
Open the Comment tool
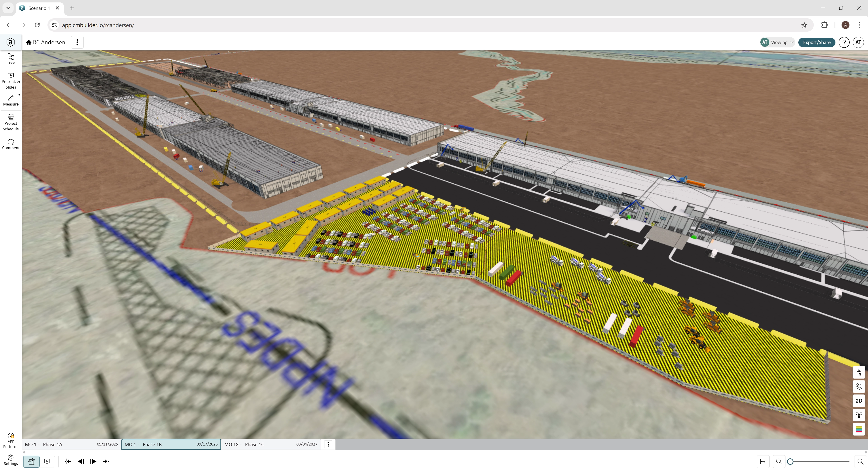pyautogui.click(x=10, y=144)
